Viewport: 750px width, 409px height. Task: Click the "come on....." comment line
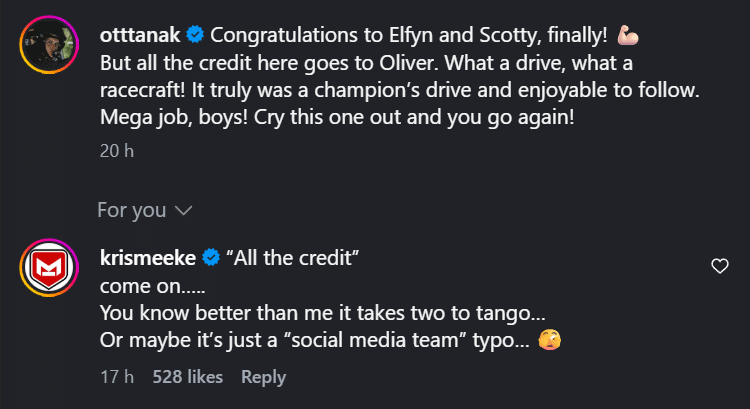[152, 287]
